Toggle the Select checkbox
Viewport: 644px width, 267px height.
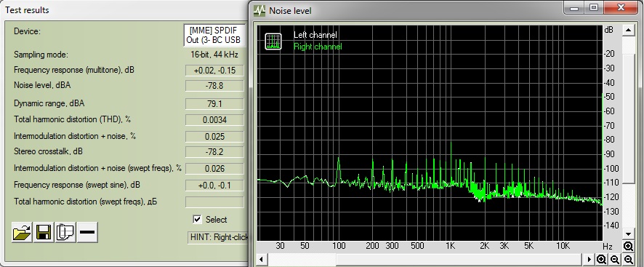197,219
